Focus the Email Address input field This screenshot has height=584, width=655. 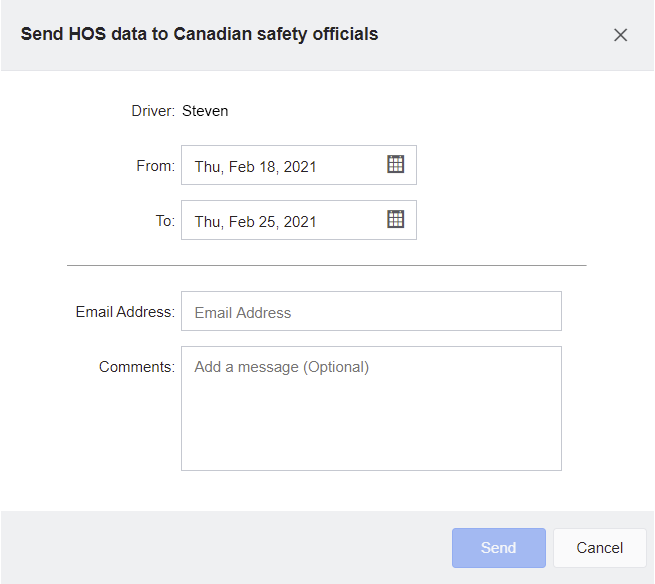coord(371,311)
